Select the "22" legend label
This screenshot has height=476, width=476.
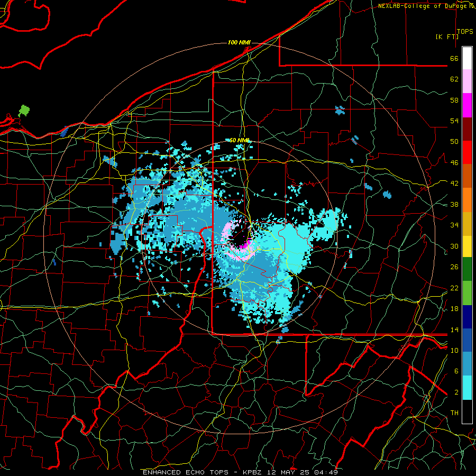coord(454,288)
